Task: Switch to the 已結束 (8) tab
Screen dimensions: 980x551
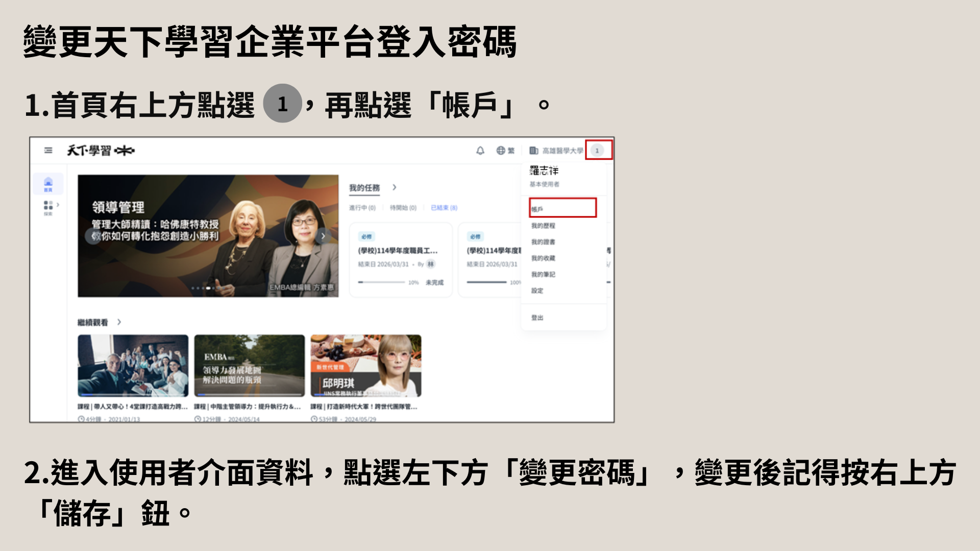Action: 444,208
